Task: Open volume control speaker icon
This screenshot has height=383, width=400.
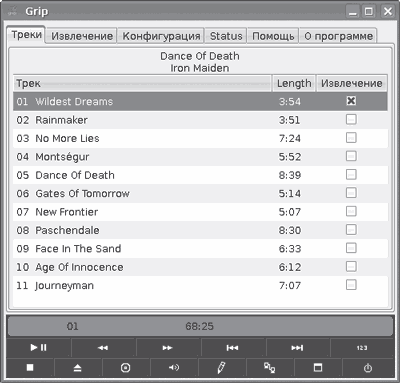Action: pyautogui.click(x=174, y=368)
